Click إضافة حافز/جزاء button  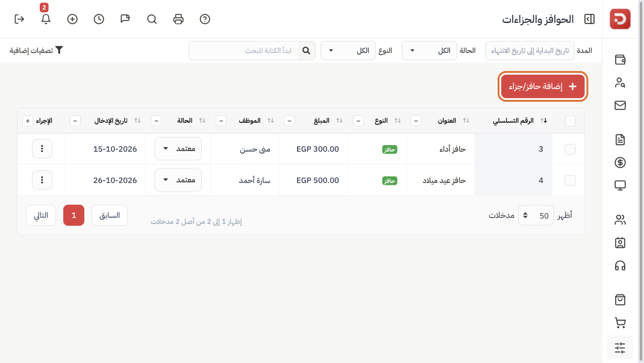pos(543,86)
